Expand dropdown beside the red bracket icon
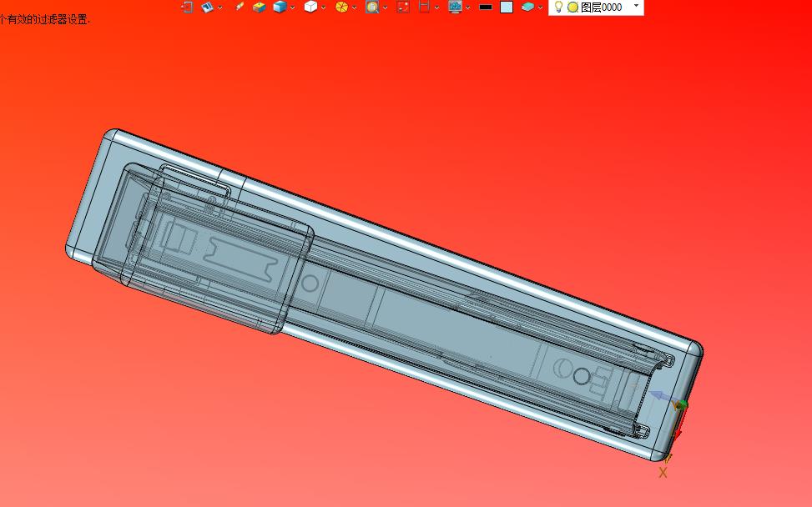 [436, 8]
